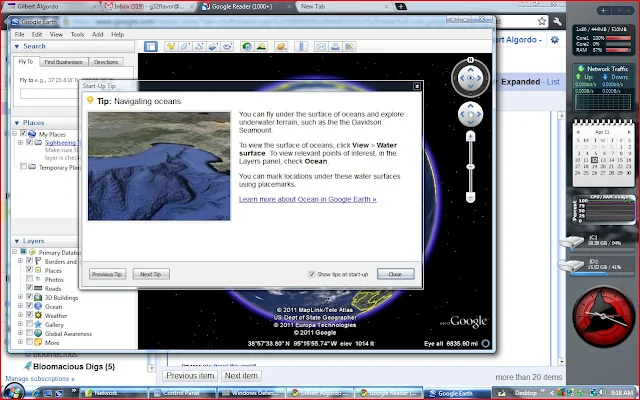Click the zoom in plus button

(470, 136)
